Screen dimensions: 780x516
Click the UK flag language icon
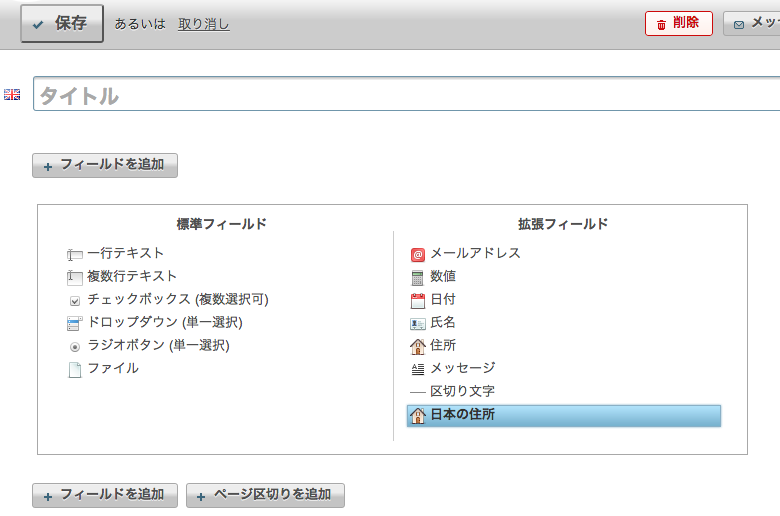coord(12,94)
